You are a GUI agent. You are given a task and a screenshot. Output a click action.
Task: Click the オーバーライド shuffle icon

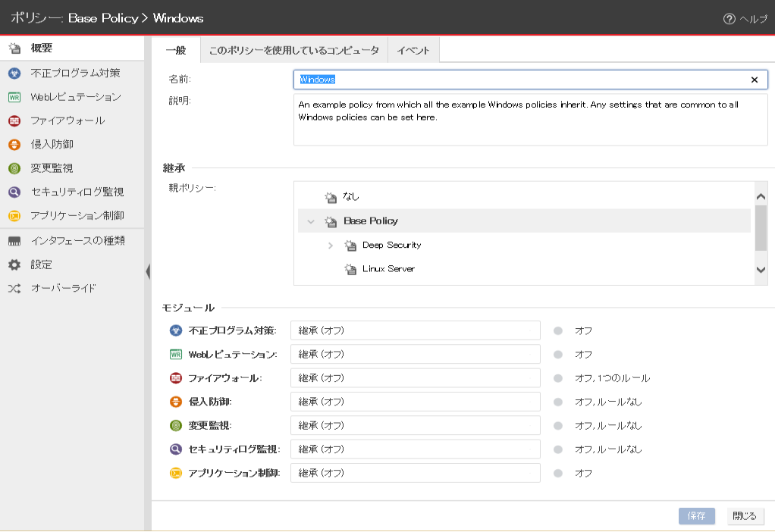[14, 289]
